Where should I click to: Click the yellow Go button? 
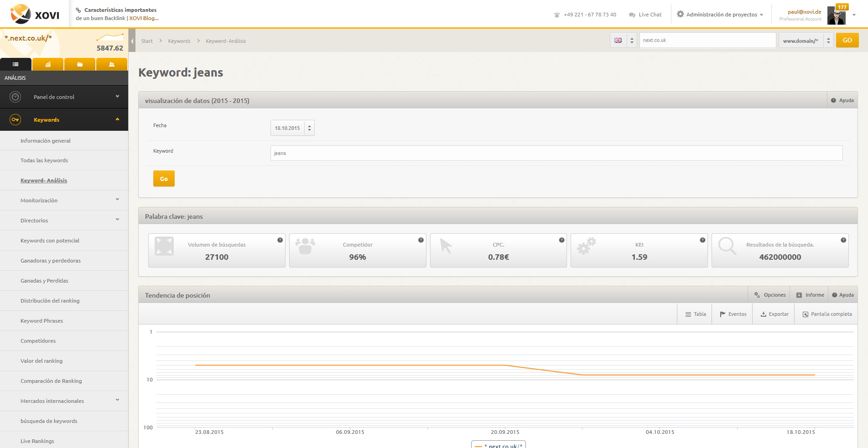coord(164,179)
